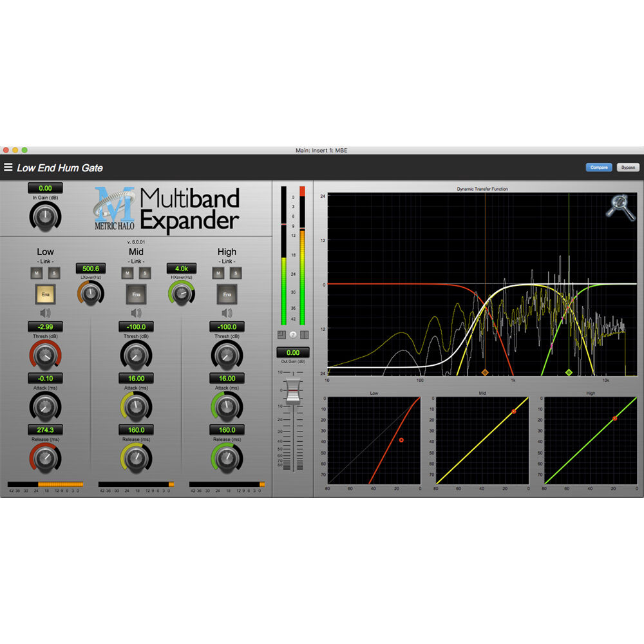This screenshot has width=644, height=644.
Task: Click the HXover 4.0k value field
Action: pos(181,269)
